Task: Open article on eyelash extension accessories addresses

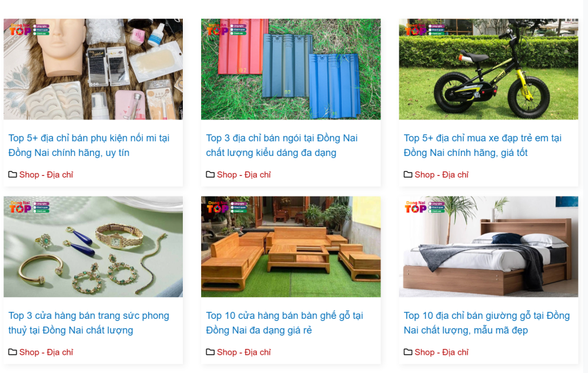Action: [89, 145]
